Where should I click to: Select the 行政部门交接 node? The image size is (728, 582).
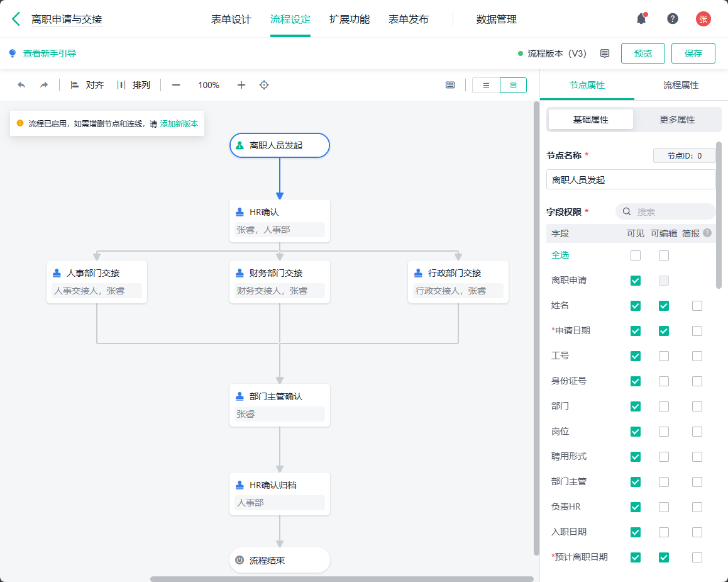coord(458,282)
